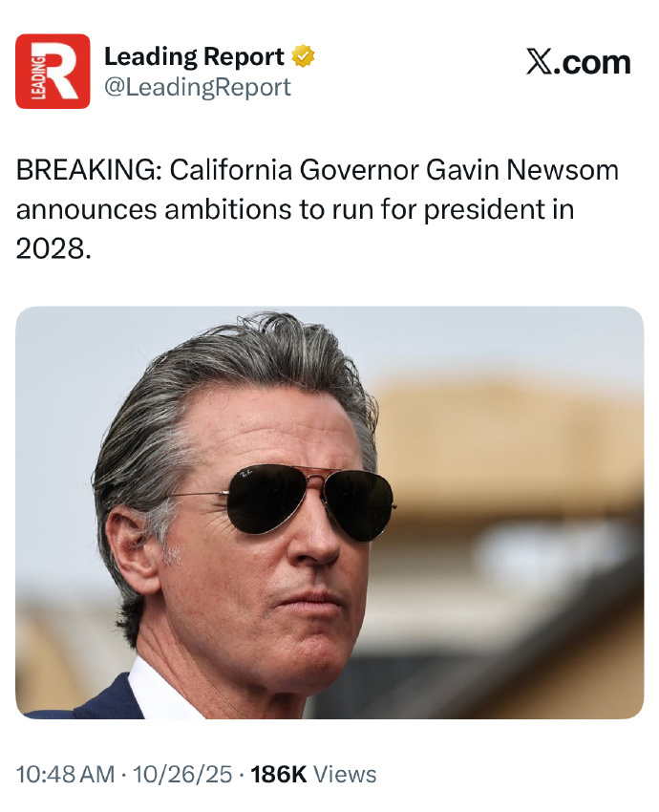Click the 186K view count number

click(278, 775)
